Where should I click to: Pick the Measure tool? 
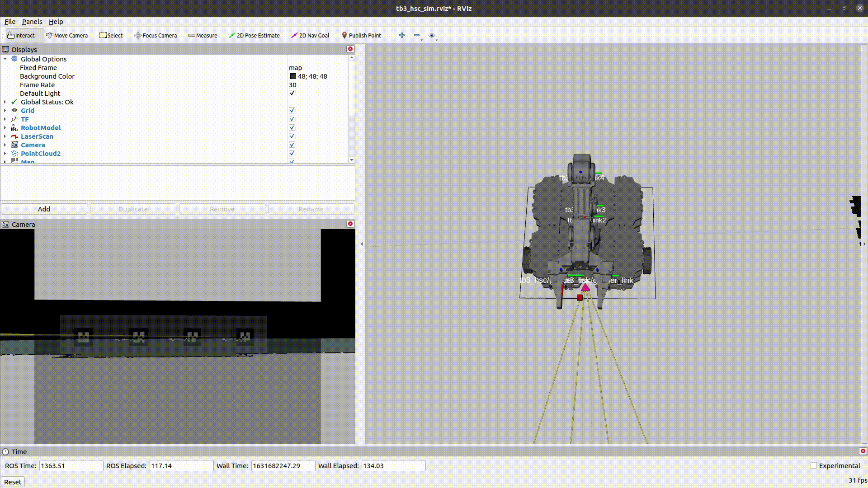203,35
